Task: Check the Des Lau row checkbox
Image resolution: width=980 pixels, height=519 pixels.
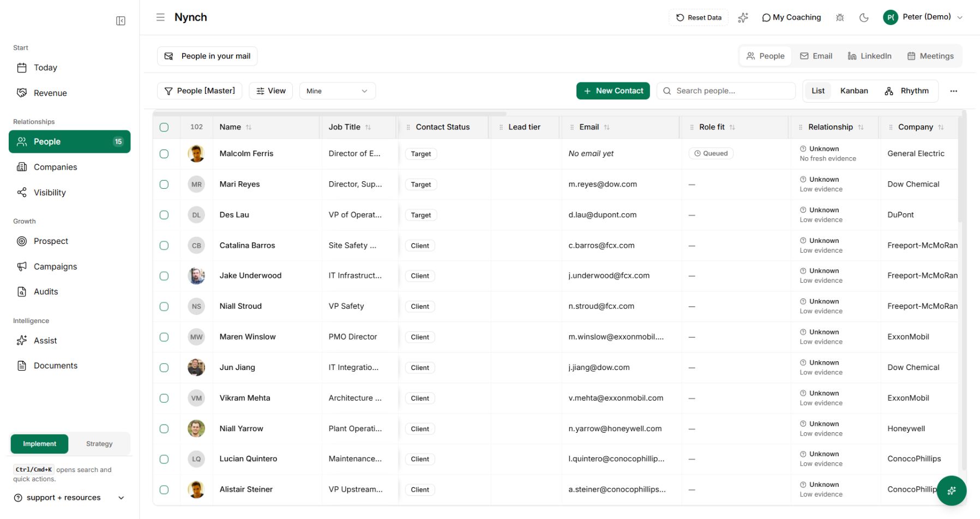Action: (x=164, y=215)
